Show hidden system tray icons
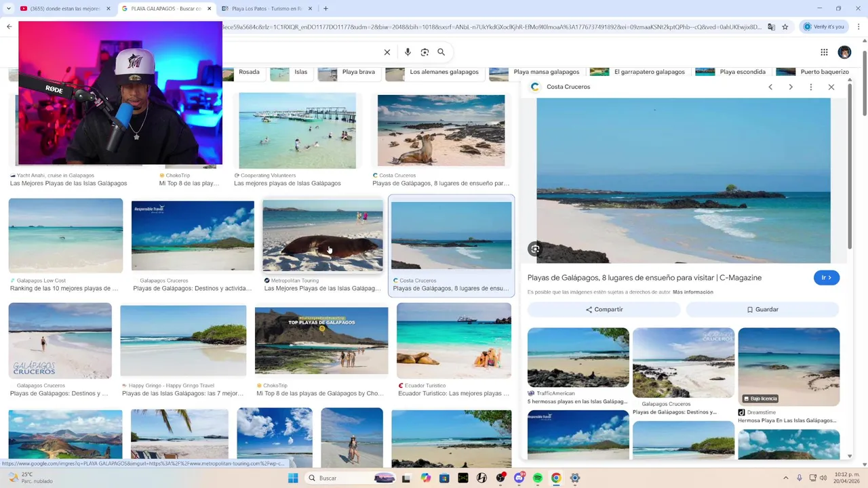868x488 pixels. pos(786,478)
